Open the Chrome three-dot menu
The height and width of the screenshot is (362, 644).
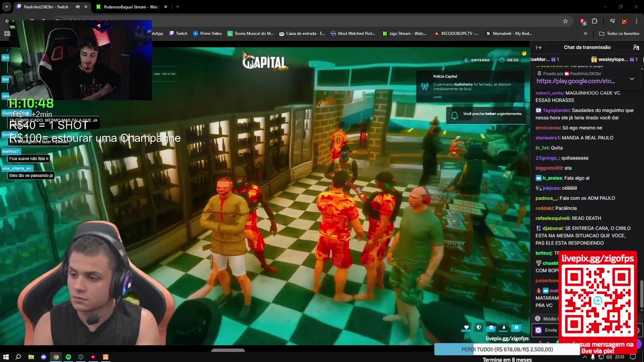click(636, 21)
